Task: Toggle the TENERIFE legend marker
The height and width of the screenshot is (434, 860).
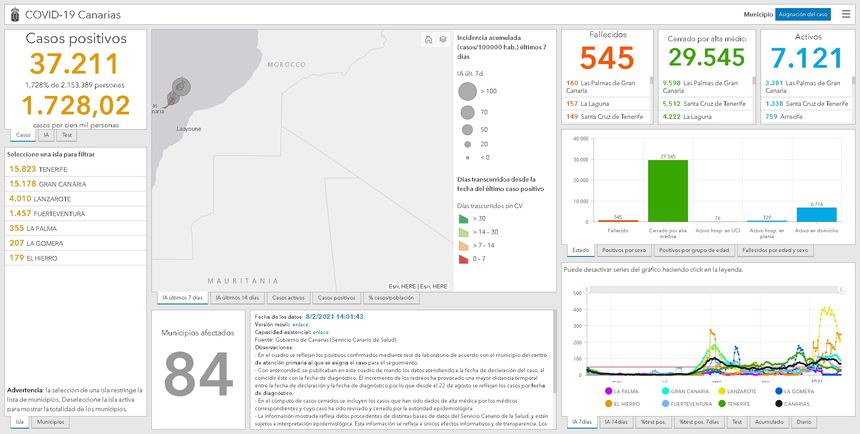Action: coord(722,403)
